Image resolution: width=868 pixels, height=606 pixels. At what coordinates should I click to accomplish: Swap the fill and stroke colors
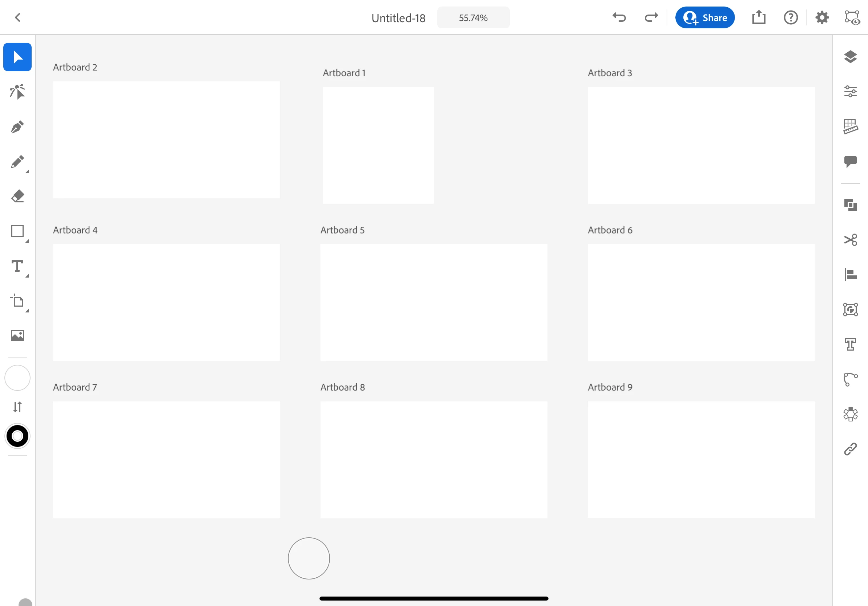click(17, 407)
